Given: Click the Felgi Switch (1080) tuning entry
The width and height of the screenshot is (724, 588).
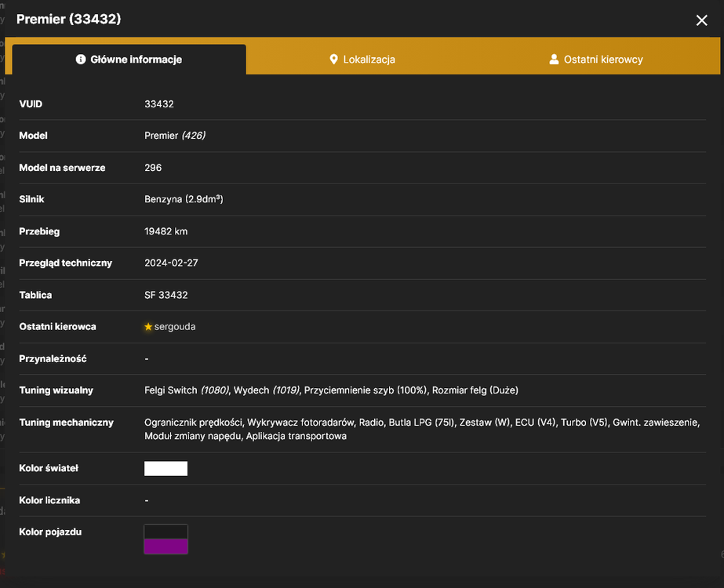Looking at the screenshot, I should tap(187, 390).
